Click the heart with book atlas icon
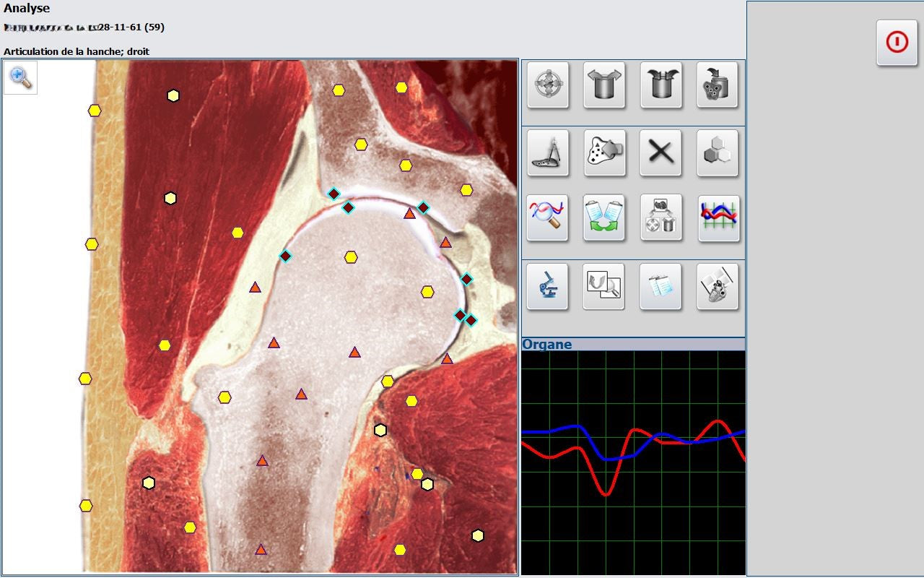The width and height of the screenshot is (924, 578). (718, 286)
